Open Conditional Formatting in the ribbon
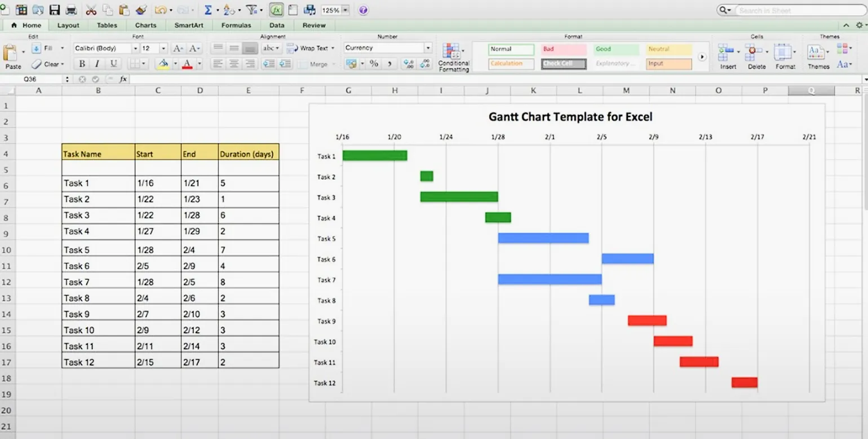 click(453, 57)
